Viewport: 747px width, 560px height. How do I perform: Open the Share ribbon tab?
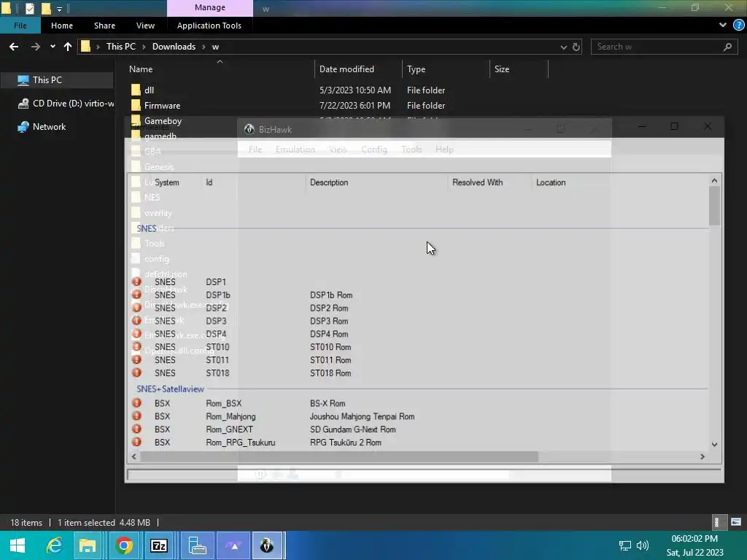tap(104, 26)
